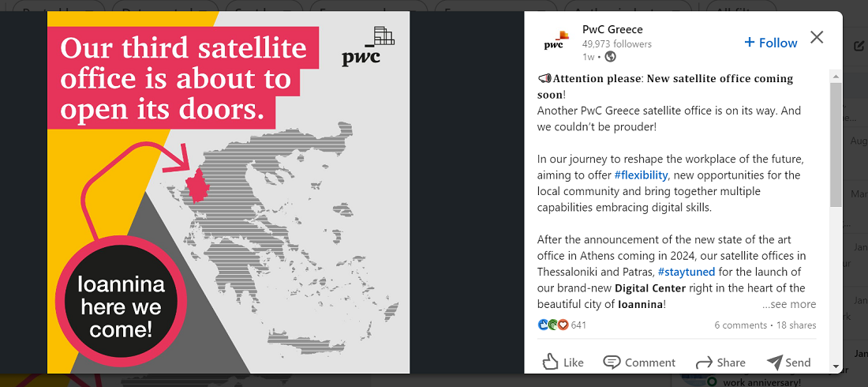Open the #staytuned hashtag link
This screenshot has height=387, width=868.
(x=686, y=272)
